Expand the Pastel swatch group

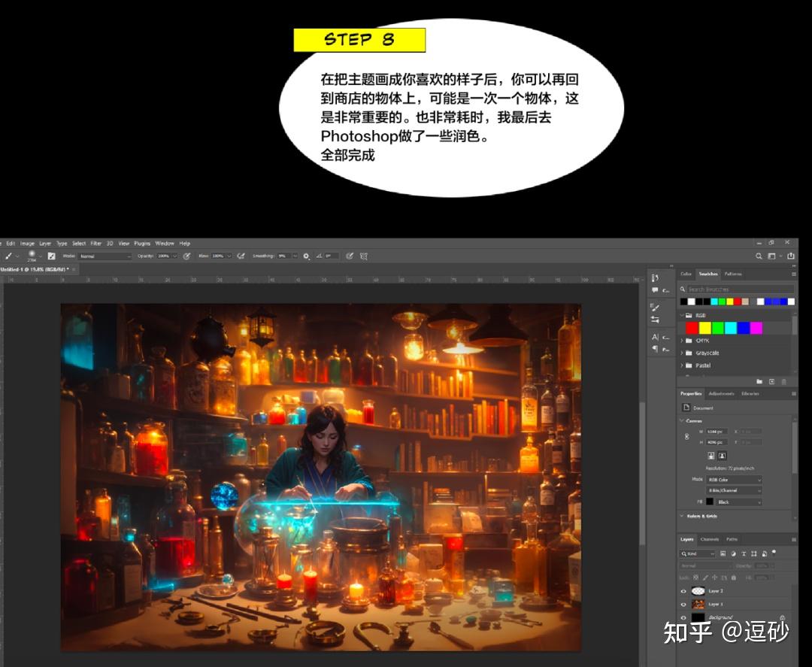click(682, 365)
